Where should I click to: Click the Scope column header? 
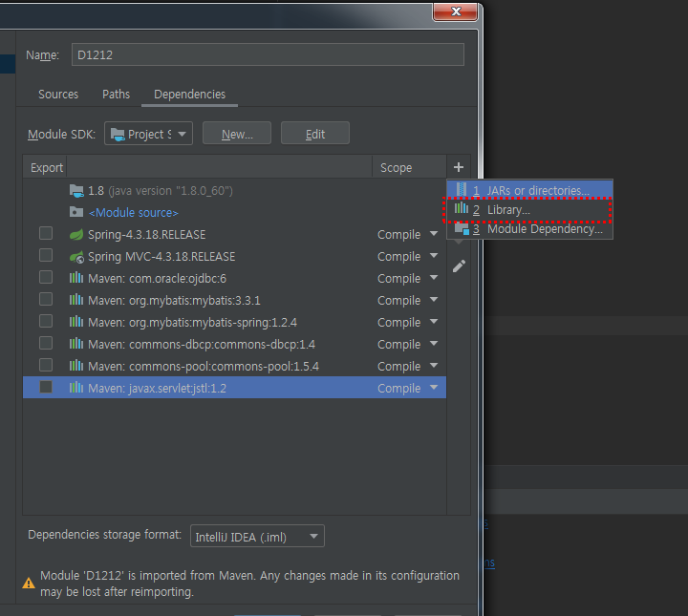(x=396, y=167)
